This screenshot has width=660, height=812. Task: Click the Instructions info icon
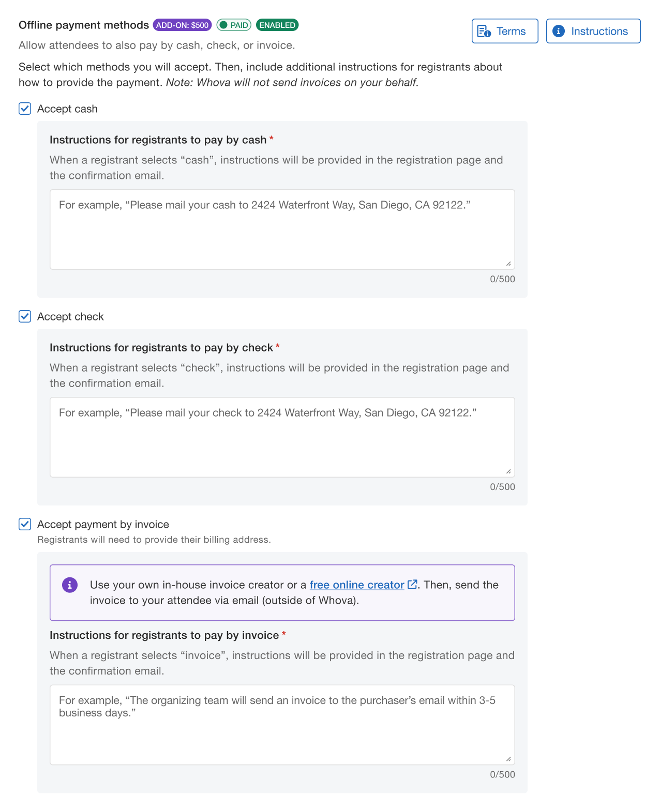tap(559, 31)
